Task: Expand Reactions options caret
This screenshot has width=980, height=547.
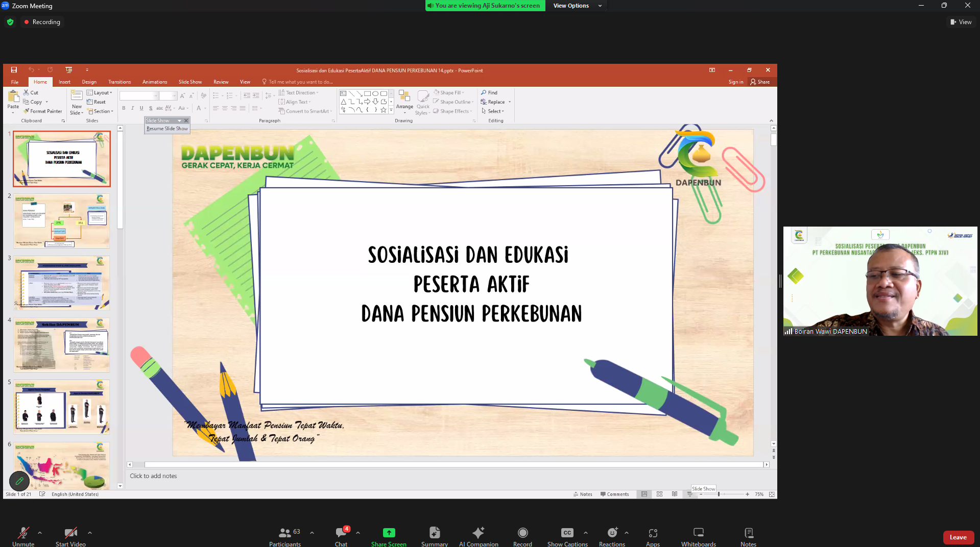Action: 627,533
